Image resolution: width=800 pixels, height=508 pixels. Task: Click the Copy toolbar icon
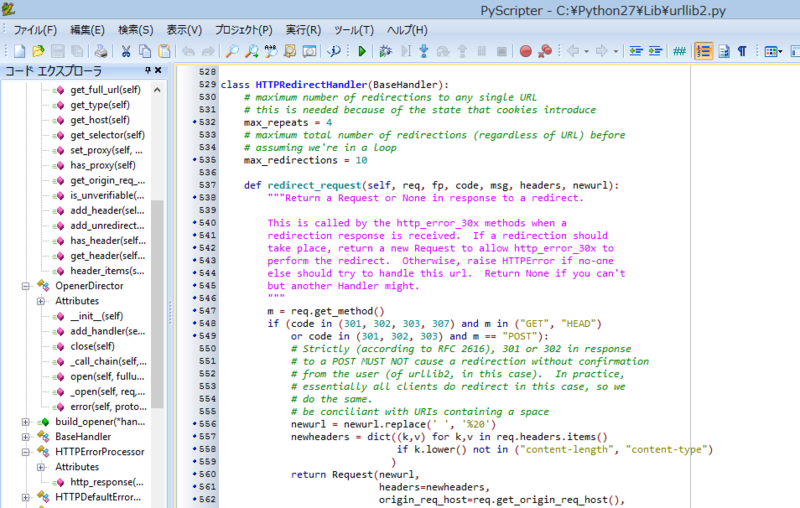coord(145,51)
